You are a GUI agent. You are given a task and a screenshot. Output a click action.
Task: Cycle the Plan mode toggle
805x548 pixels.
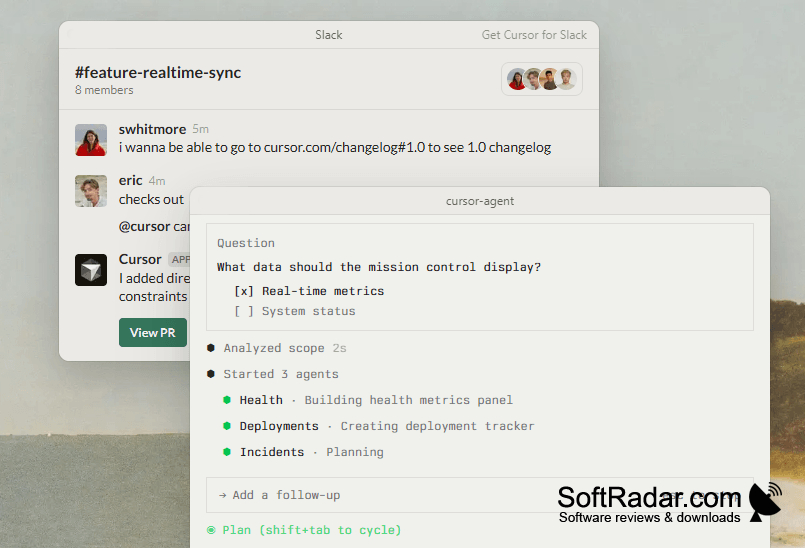(304, 530)
